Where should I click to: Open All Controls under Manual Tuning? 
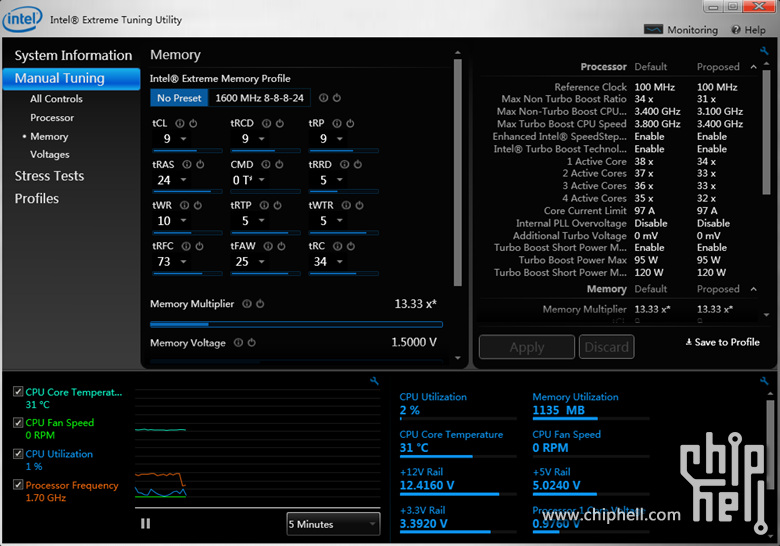coord(56,98)
